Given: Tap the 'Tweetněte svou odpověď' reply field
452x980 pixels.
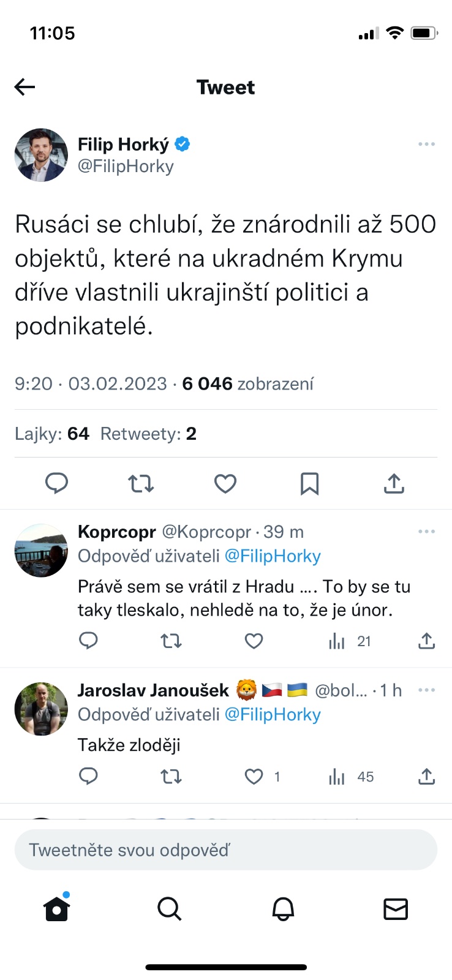Looking at the screenshot, I should pos(225,850).
